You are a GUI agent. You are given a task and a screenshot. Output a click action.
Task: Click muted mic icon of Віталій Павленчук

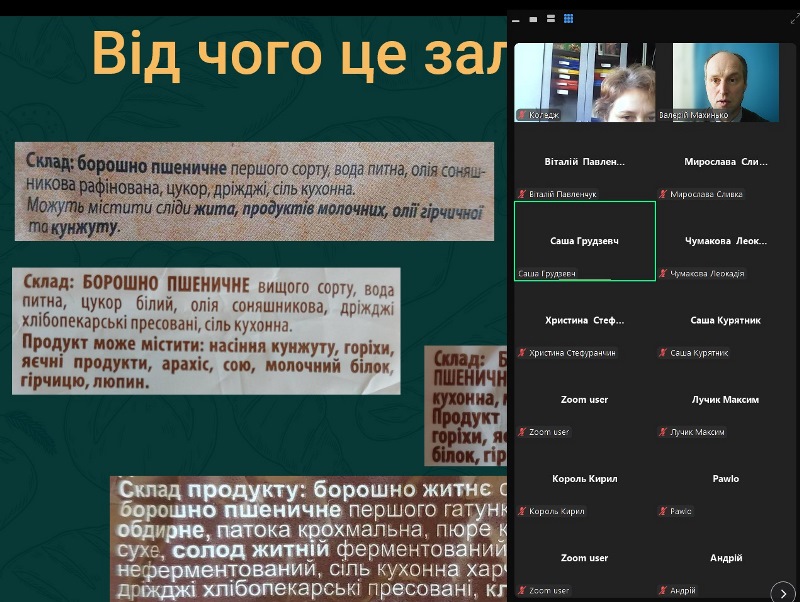coord(521,194)
